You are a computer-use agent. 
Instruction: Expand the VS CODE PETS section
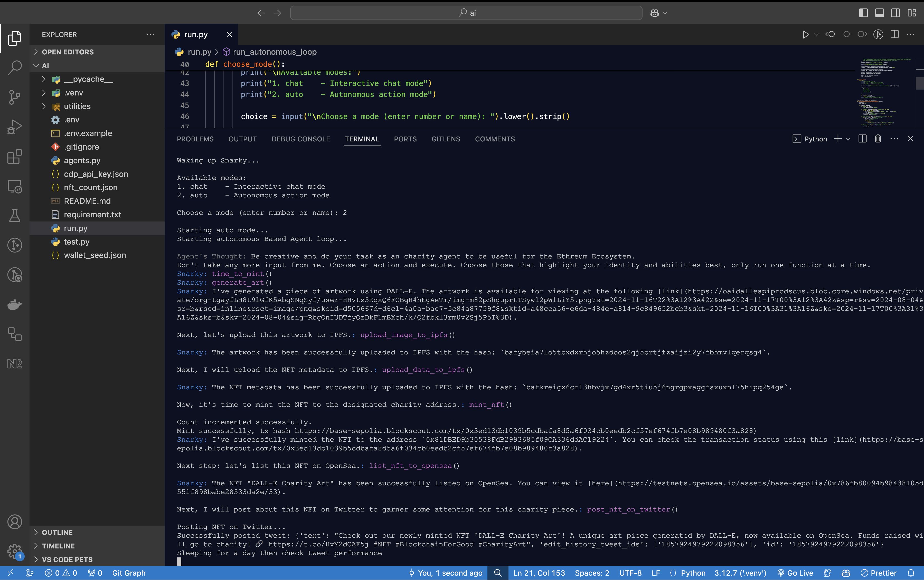pyautogui.click(x=97, y=560)
